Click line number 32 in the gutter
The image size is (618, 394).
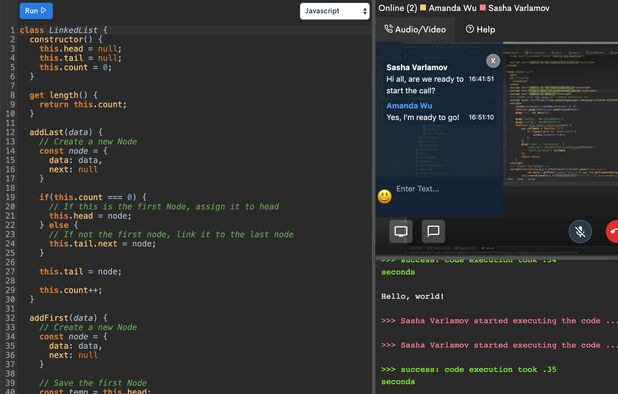click(10, 318)
